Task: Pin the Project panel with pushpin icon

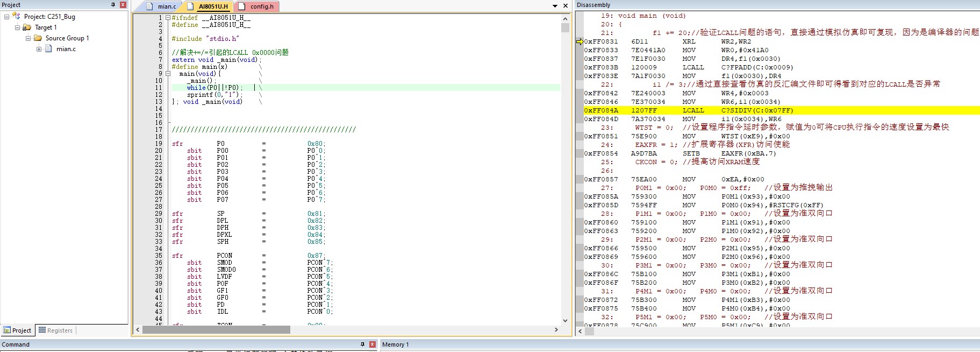Action: pyautogui.click(x=113, y=5)
